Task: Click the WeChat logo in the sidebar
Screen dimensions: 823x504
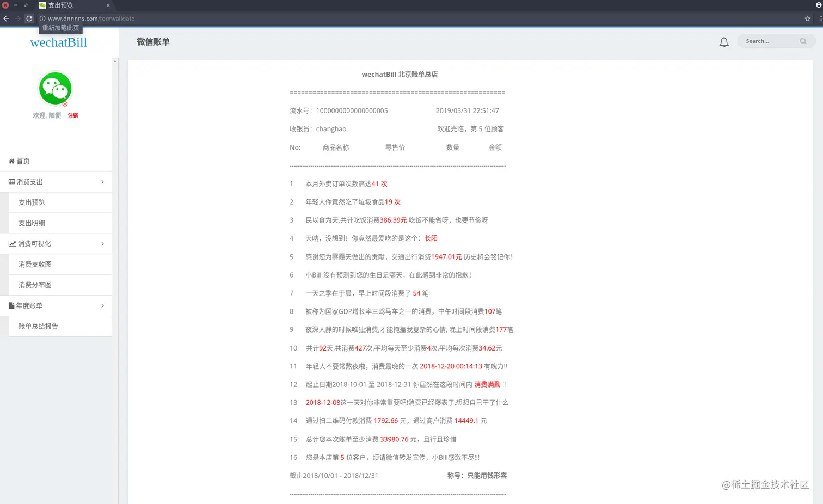Action: coord(55,88)
